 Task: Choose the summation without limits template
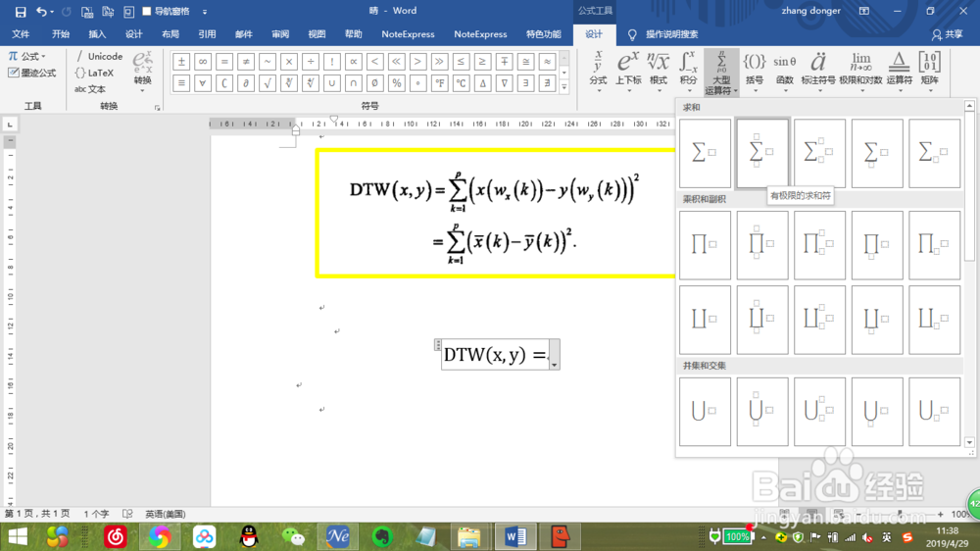[705, 153]
